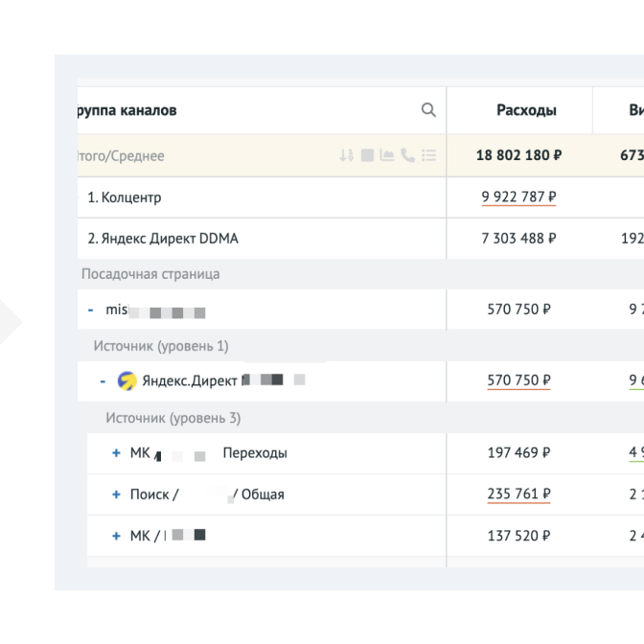Viewport: 644px width, 644px height.
Task: Expand the Поиск / Общая row
Action: 116,494
